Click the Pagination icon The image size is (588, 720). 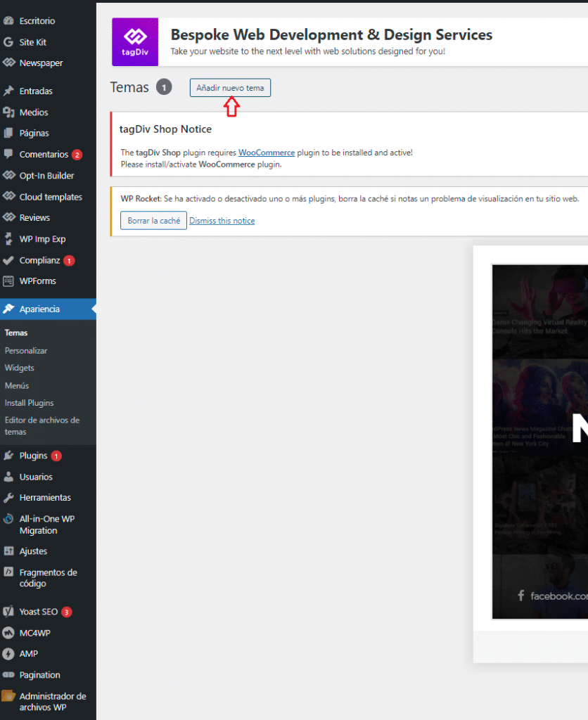(8, 675)
